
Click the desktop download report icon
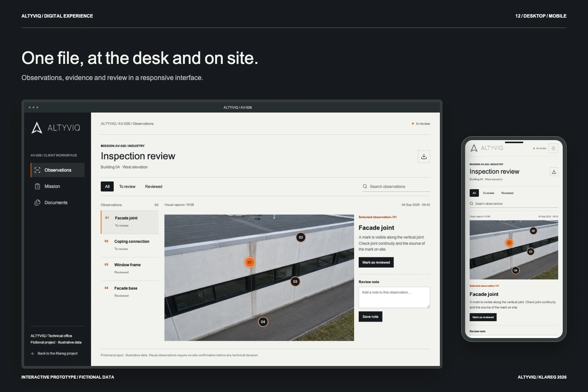pyautogui.click(x=424, y=156)
